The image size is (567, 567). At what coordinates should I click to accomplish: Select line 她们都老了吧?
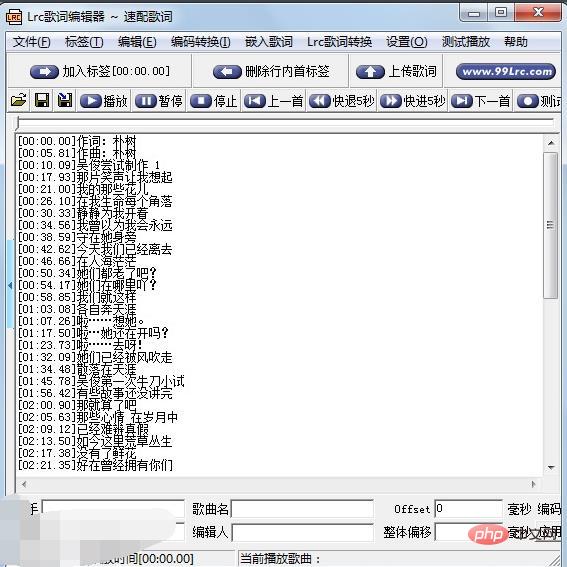(x=88, y=273)
